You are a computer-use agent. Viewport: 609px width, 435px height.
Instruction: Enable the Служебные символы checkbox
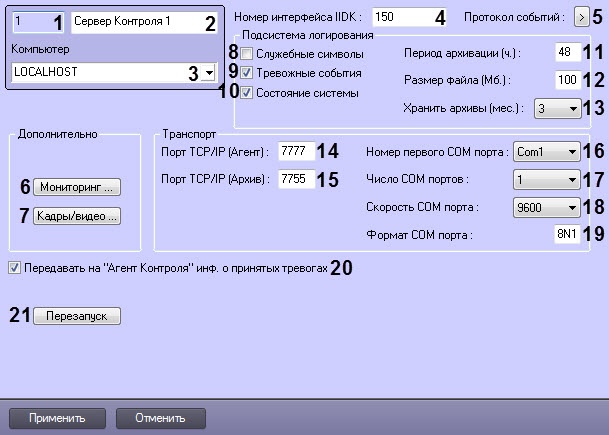247,54
